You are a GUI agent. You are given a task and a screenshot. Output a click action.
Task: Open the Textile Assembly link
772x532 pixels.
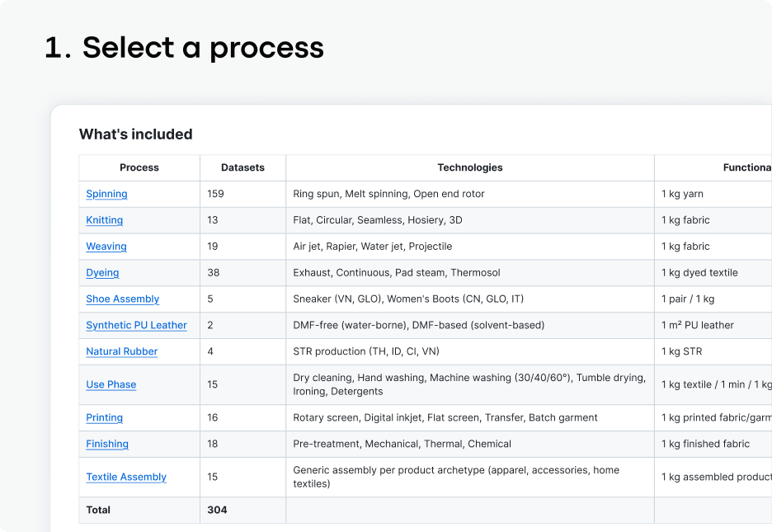126,477
